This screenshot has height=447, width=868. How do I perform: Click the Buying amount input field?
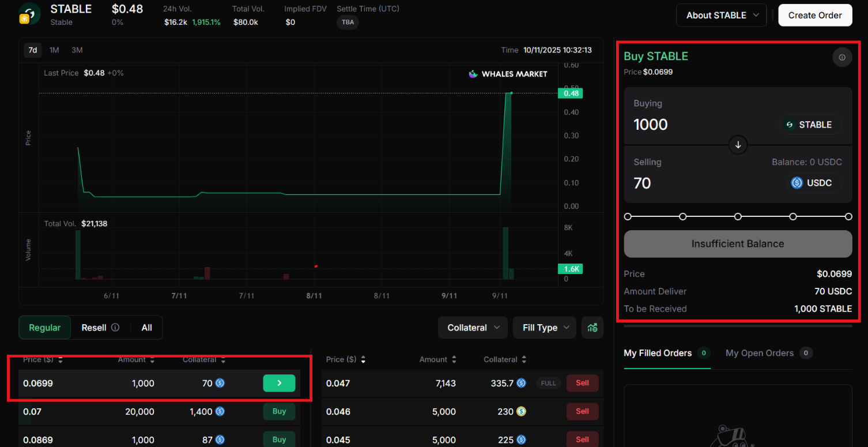(692, 125)
